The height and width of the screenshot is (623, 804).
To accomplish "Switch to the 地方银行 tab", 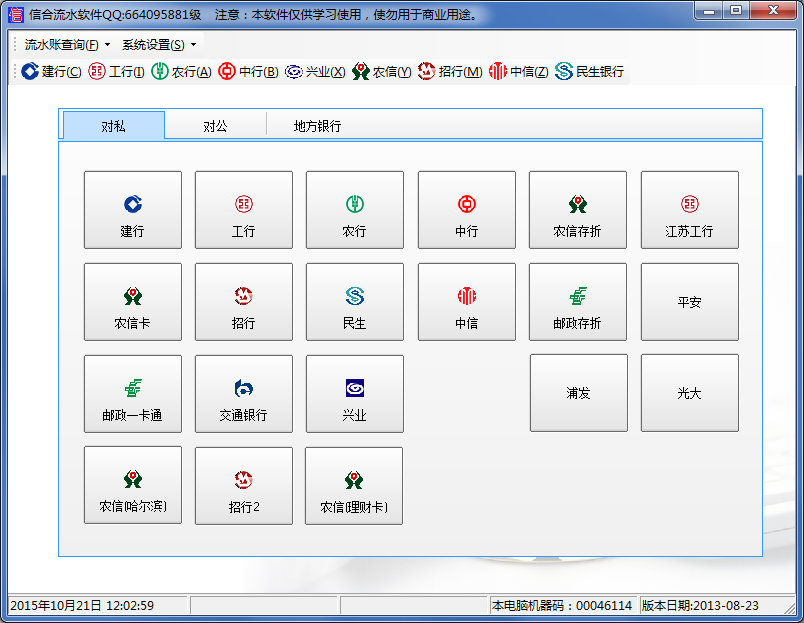I will coord(317,126).
